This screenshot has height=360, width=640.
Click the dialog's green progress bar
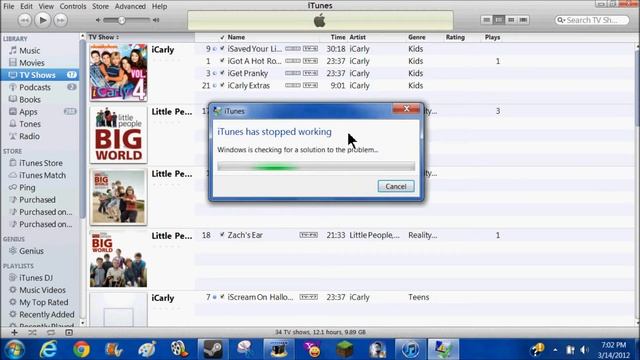coord(316,167)
